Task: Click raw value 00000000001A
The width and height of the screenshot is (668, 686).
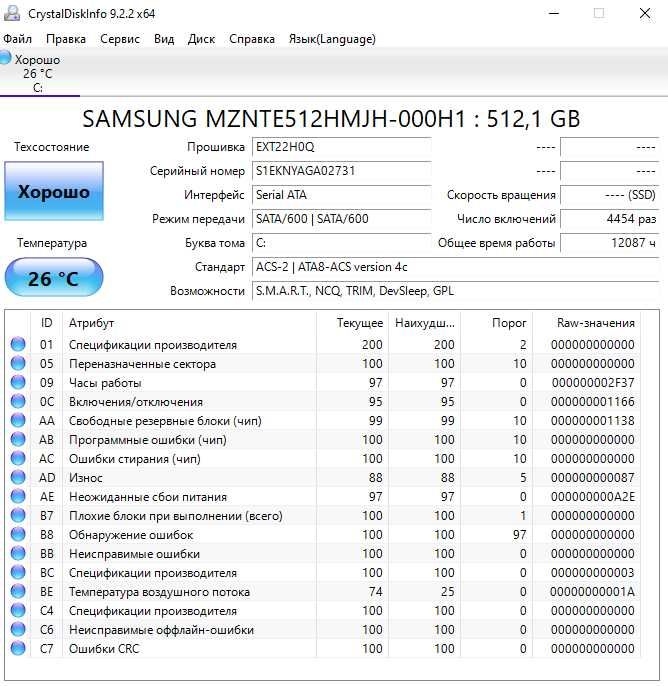Action: (x=592, y=592)
